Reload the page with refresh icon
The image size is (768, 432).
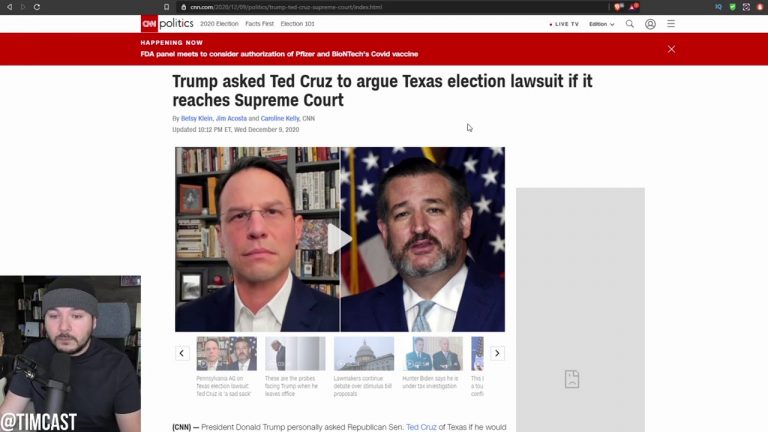[37, 7]
